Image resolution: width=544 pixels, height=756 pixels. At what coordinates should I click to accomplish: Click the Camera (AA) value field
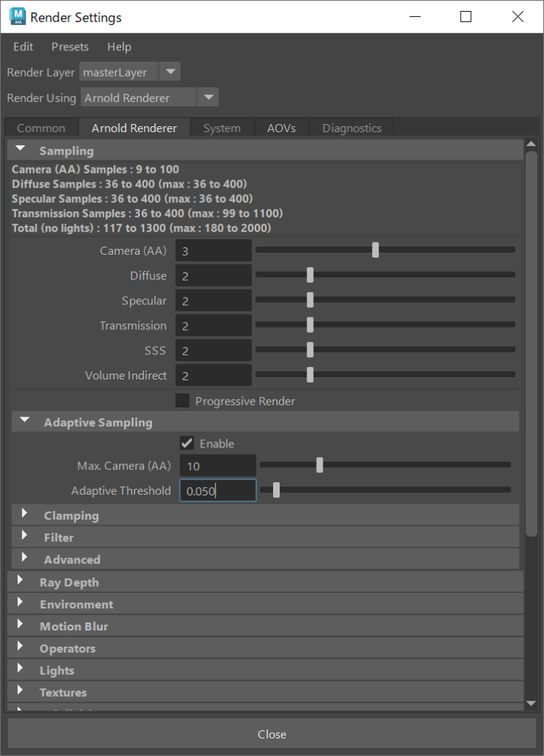tap(213, 251)
